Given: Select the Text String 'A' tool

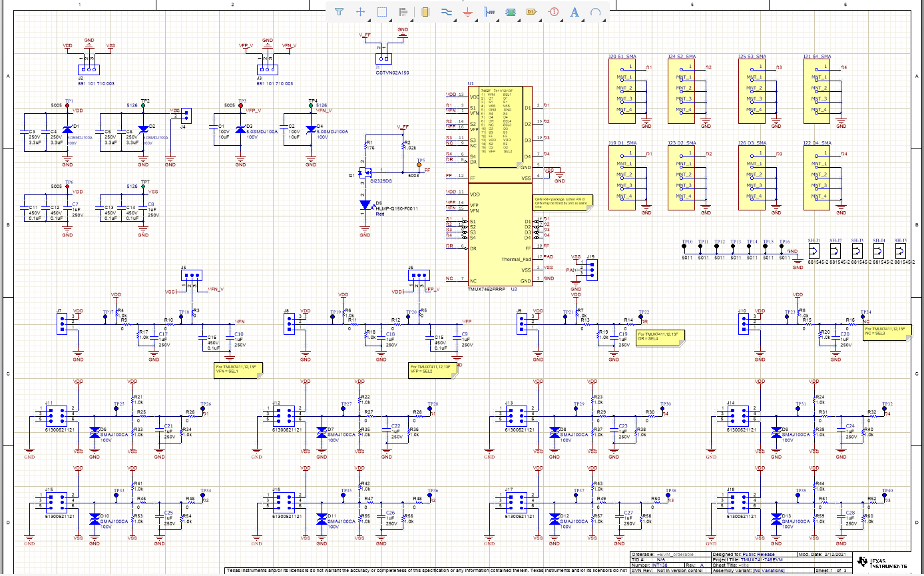Looking at the screenshot, I should pos(575,12).
